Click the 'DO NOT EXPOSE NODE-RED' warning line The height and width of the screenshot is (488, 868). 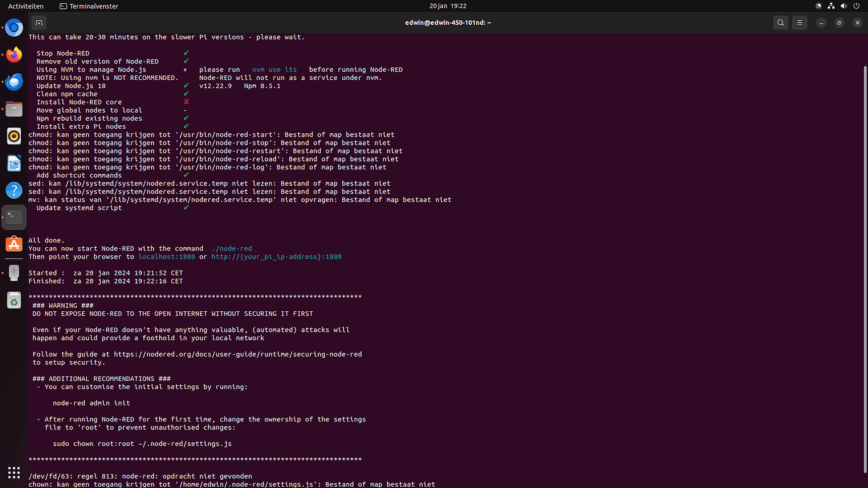click(x=173, y=313)
